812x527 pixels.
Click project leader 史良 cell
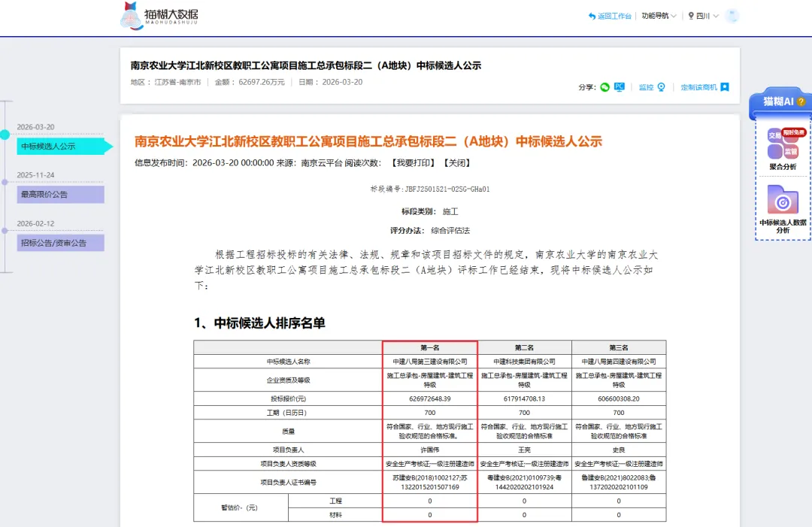(x=618, y=450)
